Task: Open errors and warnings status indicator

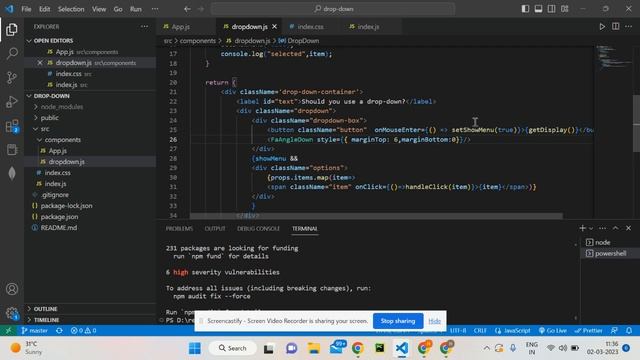Action: pyautogui.click(x=84, y=331)
